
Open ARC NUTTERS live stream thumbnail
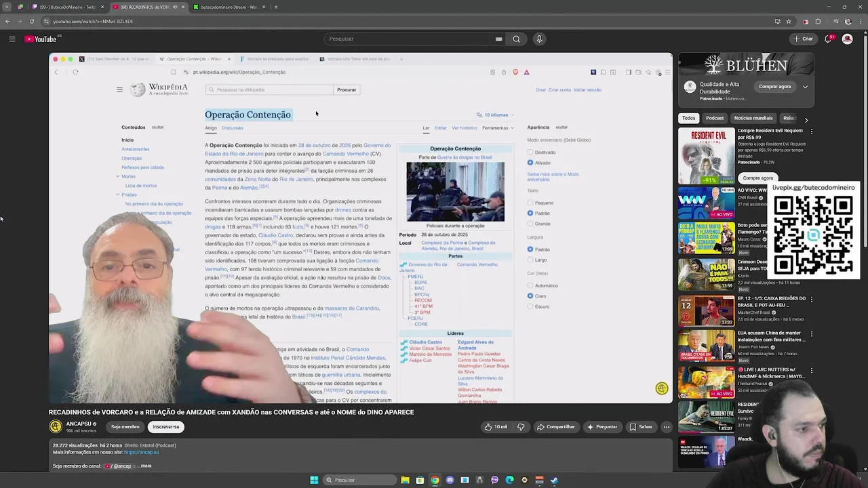pos(706,382)
